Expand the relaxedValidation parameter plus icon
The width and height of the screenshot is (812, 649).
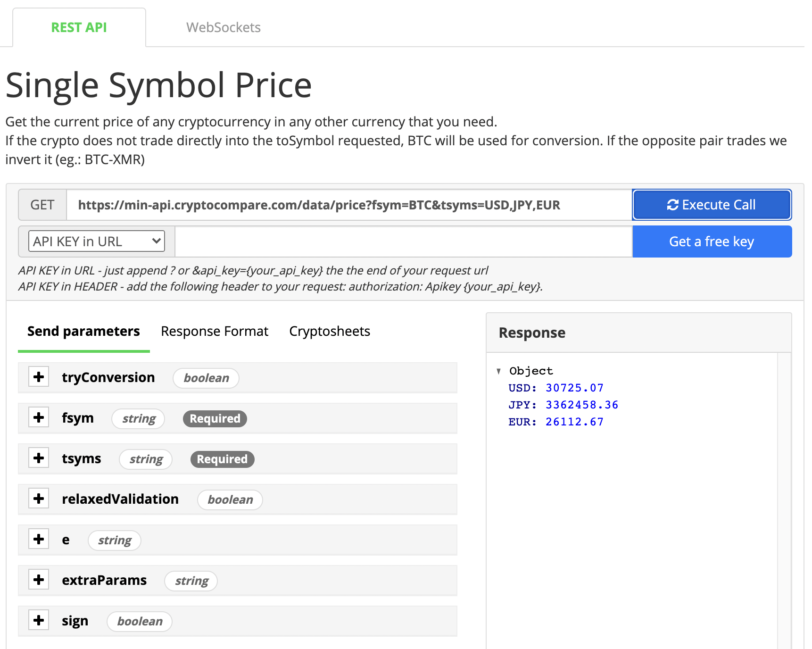click(x=39, y=499)
